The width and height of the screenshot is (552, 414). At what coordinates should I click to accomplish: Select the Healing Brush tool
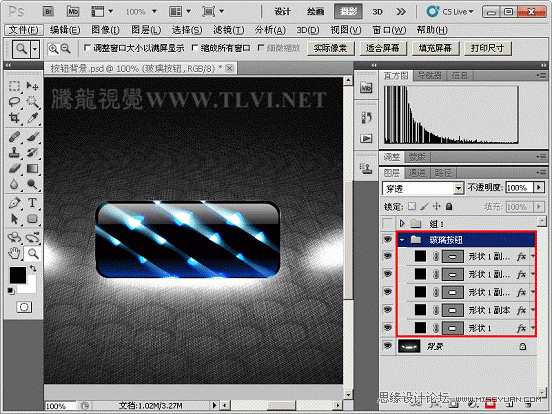pyautogui.click(x=14, y=137)
